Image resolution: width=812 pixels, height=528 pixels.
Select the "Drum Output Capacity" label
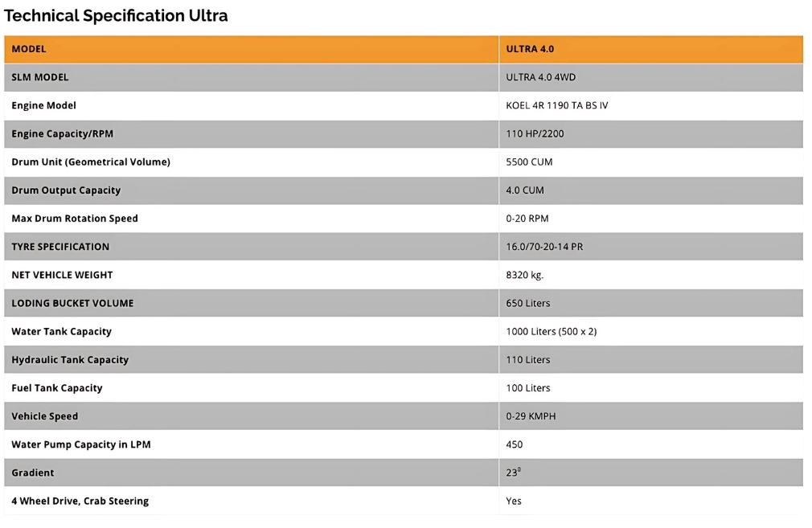click(x=66, y=190)
